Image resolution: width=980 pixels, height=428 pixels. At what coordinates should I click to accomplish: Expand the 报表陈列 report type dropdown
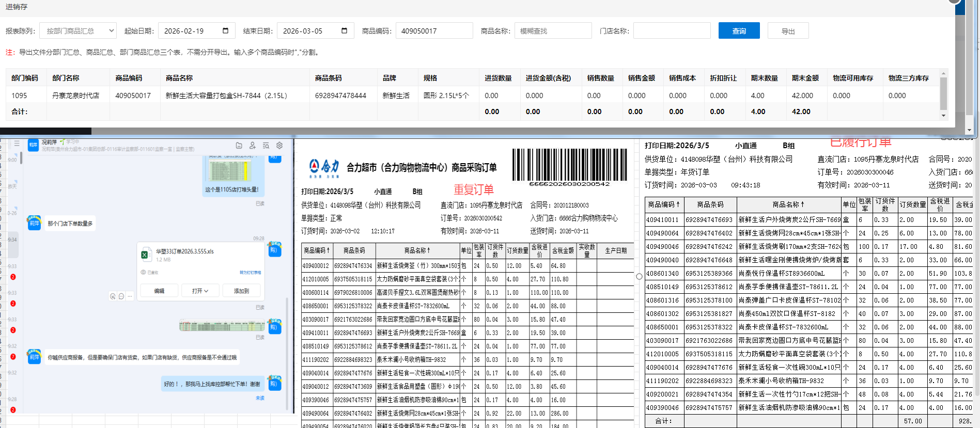(78, 31)
